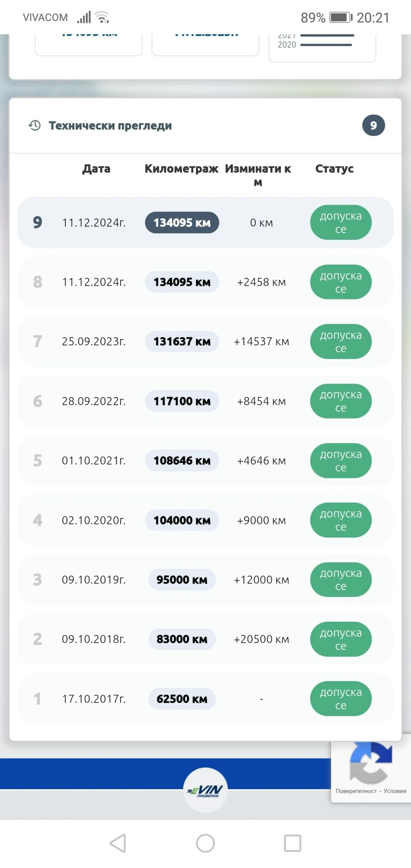Tap the history clock icon
The image size is (411, 868).
35,125
